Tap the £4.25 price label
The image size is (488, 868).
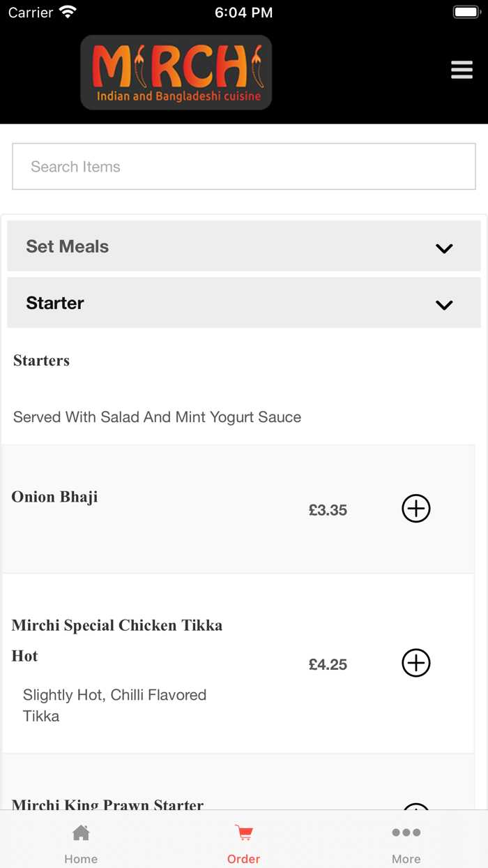point(328,664)
